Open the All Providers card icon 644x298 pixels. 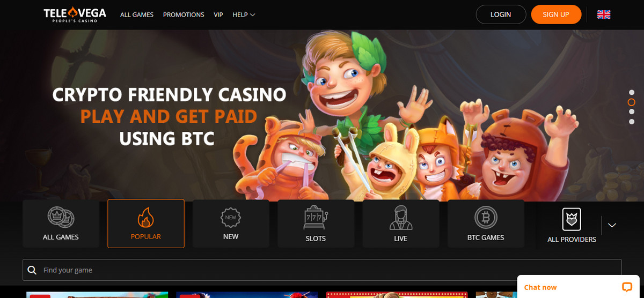coord(572,220)
